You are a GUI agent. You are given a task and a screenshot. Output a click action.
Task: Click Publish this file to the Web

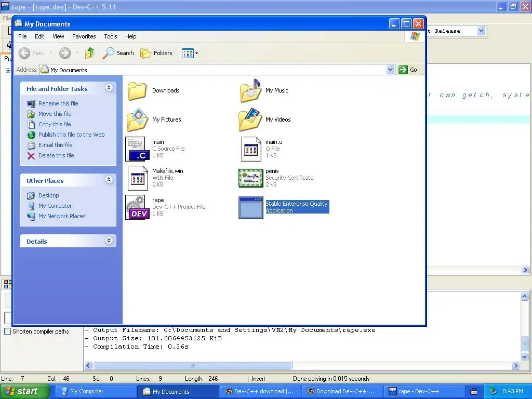(x=71, y=135)
